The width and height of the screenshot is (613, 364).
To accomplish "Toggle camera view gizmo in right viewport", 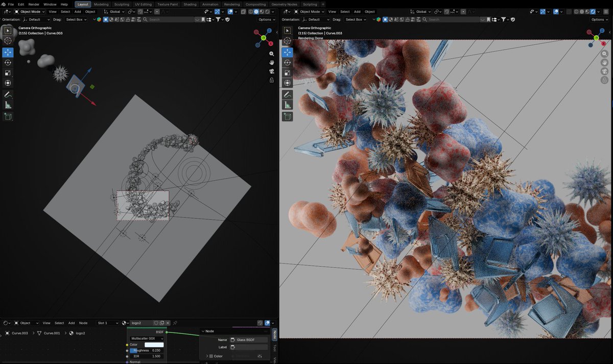I will [604, 71].
